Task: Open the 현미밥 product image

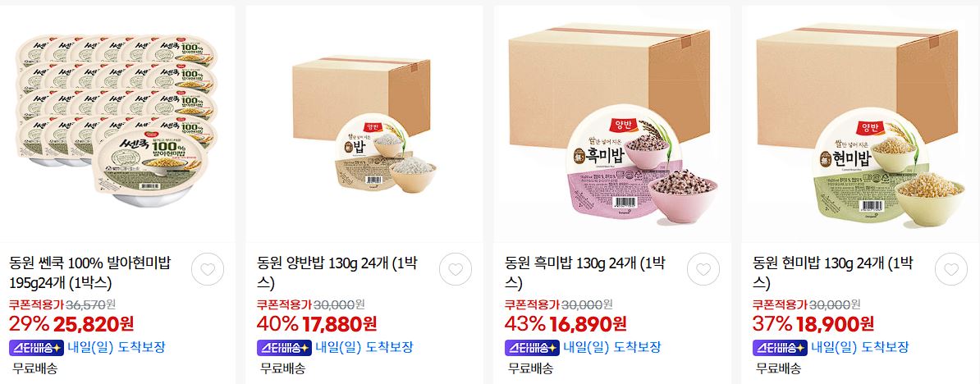Action: 861,124
